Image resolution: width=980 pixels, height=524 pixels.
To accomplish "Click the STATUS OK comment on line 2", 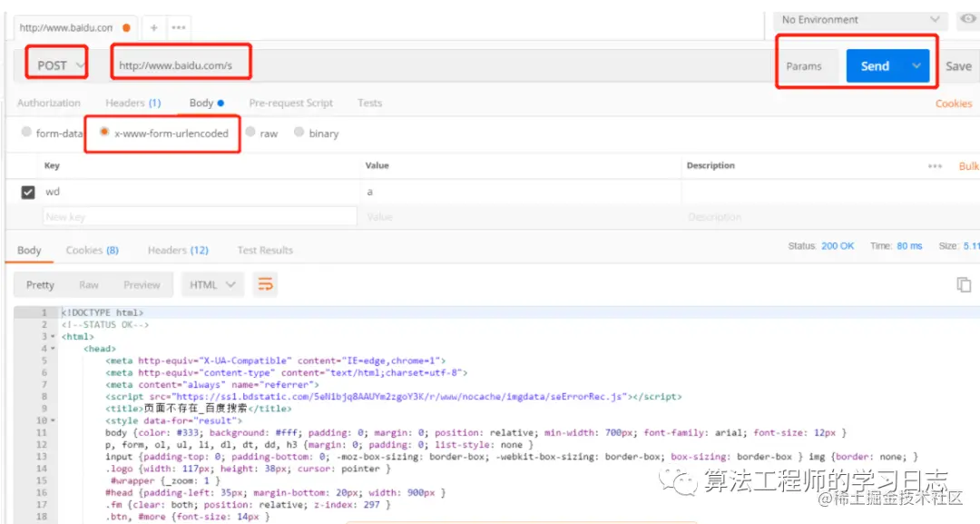I will coord(105,324).
